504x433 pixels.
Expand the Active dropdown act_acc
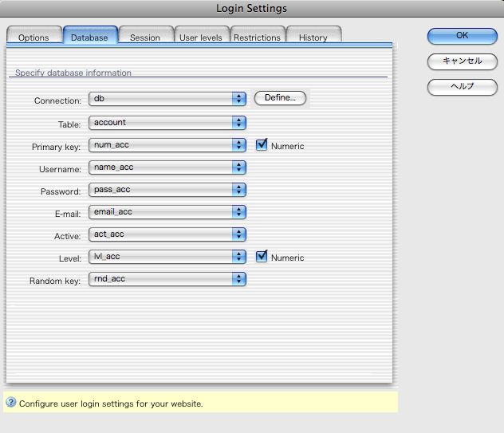pos(167,234)
